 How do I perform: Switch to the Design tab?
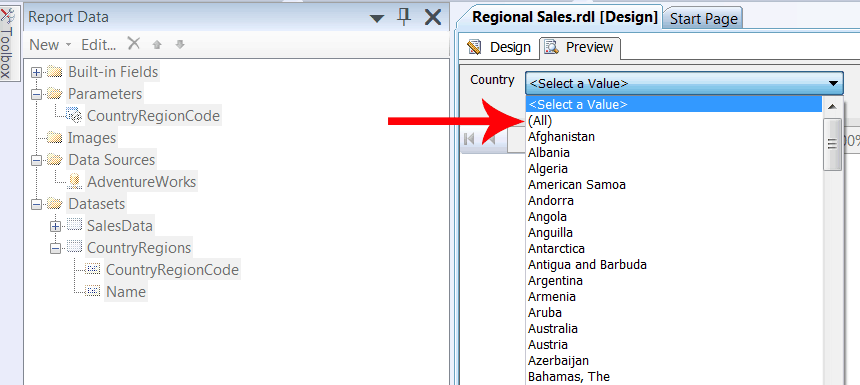(x=500, y=47)
